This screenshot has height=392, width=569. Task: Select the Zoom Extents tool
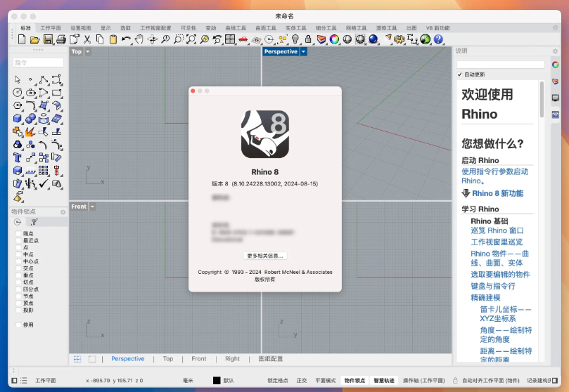click(191, 39)
